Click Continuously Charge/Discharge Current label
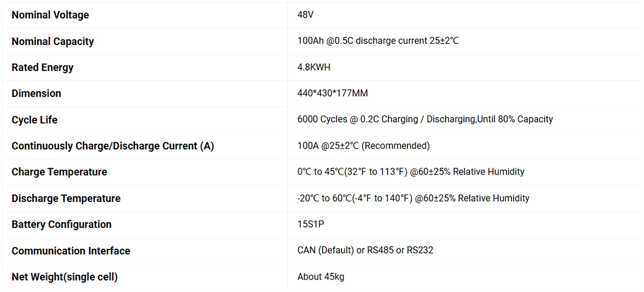Screen dimensions: 644x292 coord(113,146)
